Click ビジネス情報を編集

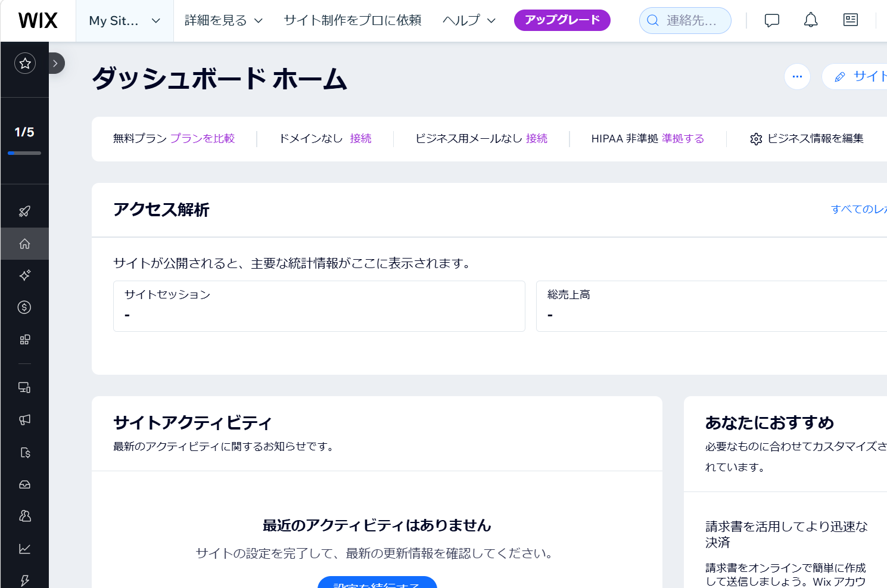tap(815, 138)
